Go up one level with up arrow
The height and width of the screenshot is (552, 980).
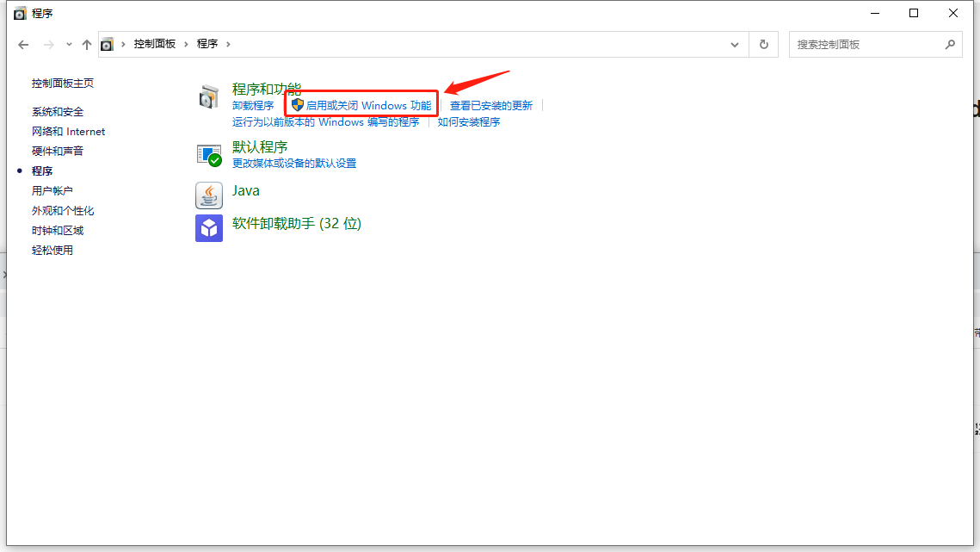86,44
